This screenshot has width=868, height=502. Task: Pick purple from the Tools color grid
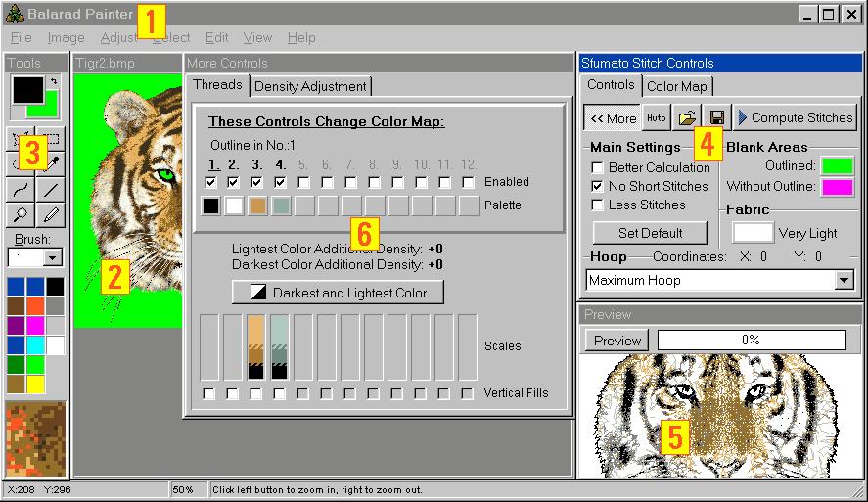(16, 325)
